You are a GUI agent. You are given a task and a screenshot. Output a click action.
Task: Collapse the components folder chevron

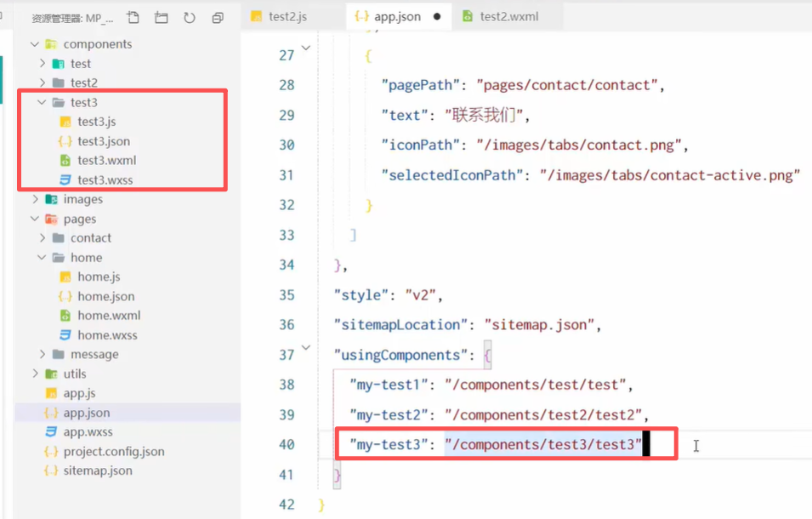coord(35,44)
